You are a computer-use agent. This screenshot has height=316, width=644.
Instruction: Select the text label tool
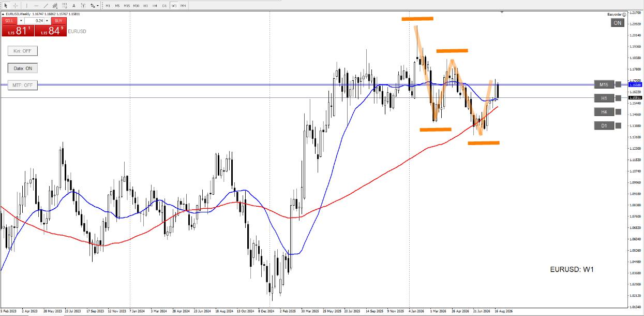click(x=83, y=6)
